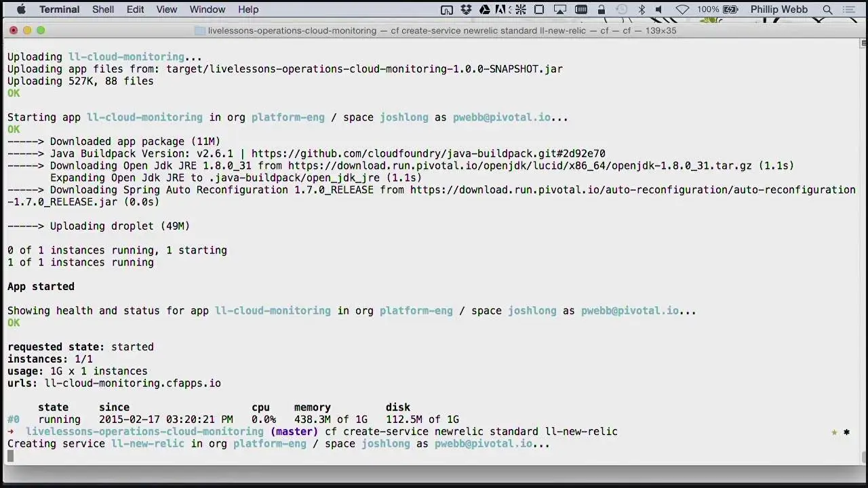The height and width of the screenshot is (488, 868).
Task: Click 'Uploading droplet (49M)' line
Action: point(98,226)
